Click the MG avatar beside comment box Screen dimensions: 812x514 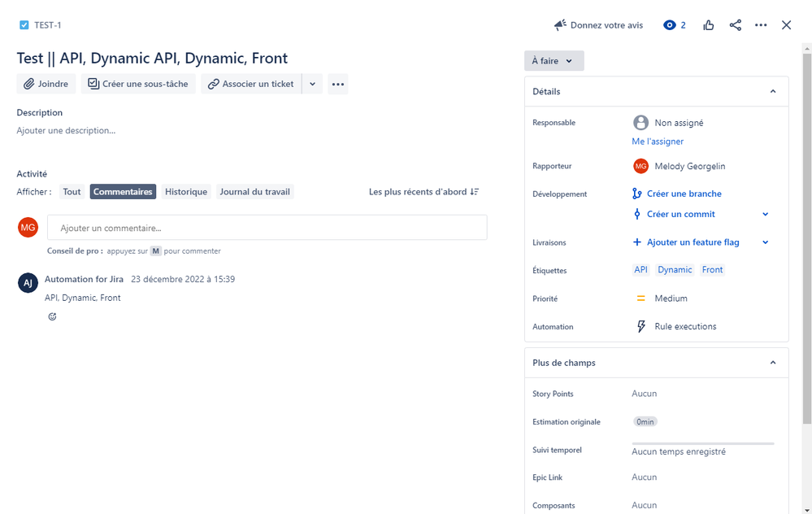coord(28,228)
